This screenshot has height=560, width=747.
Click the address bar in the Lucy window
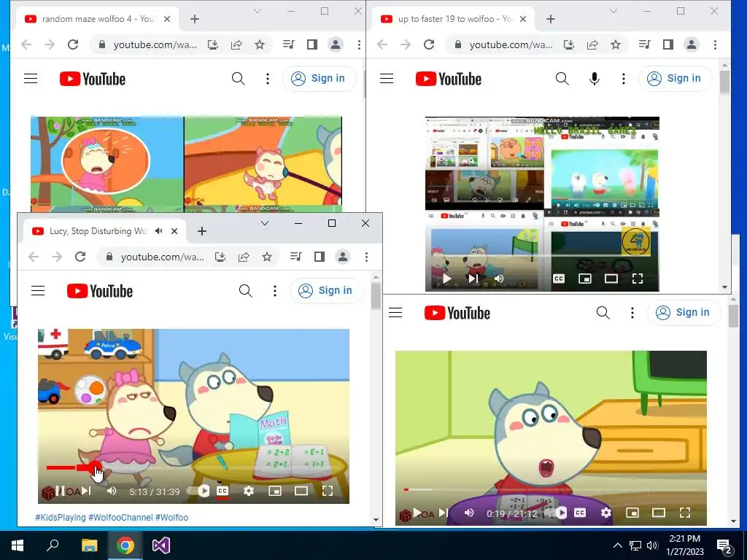[x=161, y=257]
